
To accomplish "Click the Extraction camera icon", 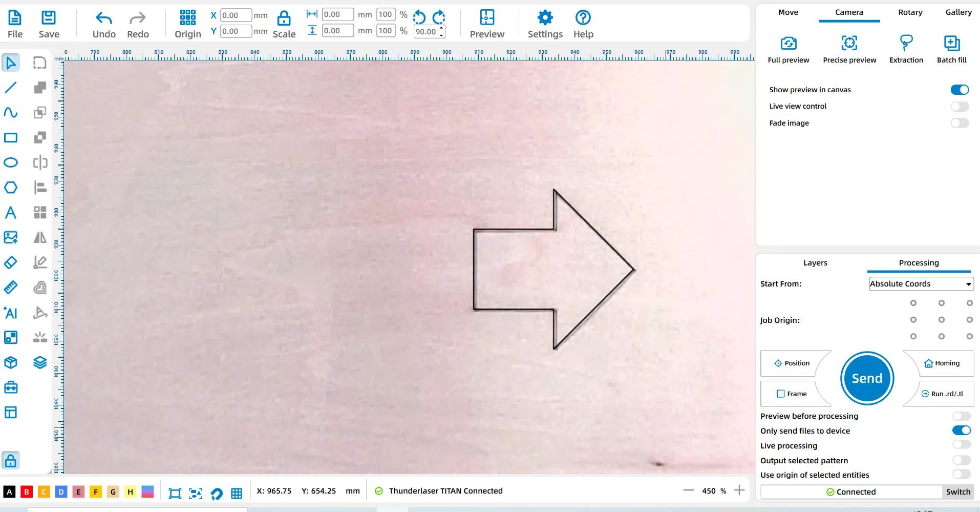I will tap(906, 43).
